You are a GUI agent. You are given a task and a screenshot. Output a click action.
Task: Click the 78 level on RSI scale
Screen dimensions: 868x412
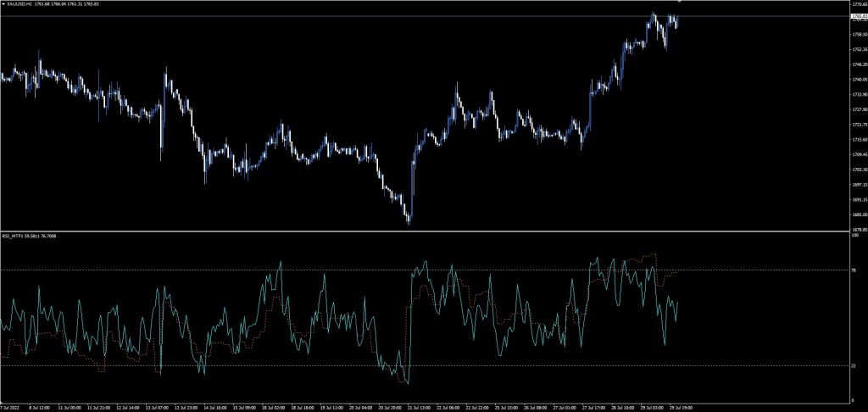854,270
